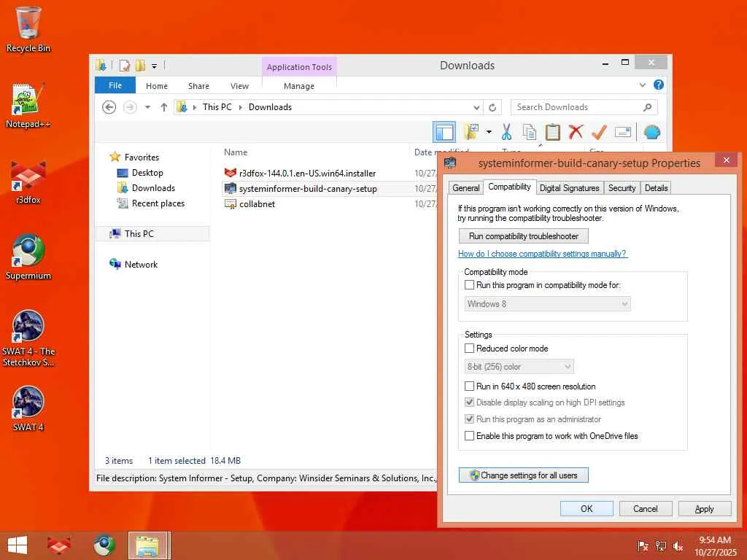Open the Manage ribbon tab
The width and height of the screenshot is (747, 560).
(298, 86)
